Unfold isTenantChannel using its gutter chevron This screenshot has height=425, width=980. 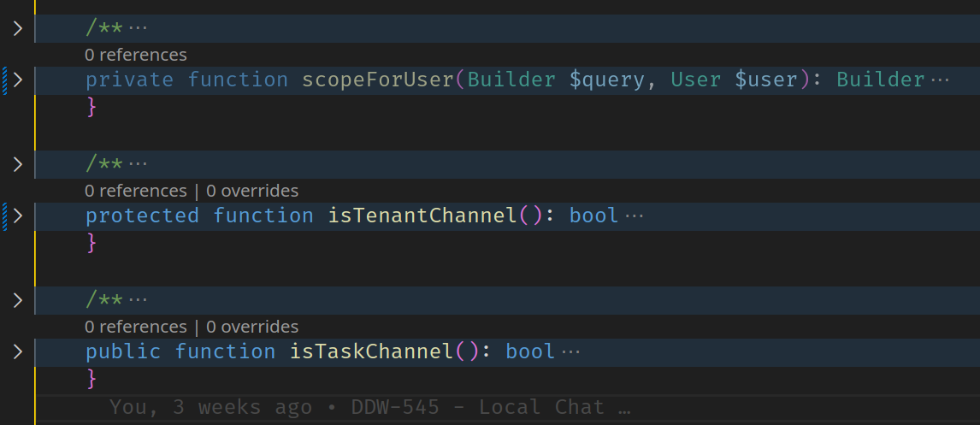(18, 216)
